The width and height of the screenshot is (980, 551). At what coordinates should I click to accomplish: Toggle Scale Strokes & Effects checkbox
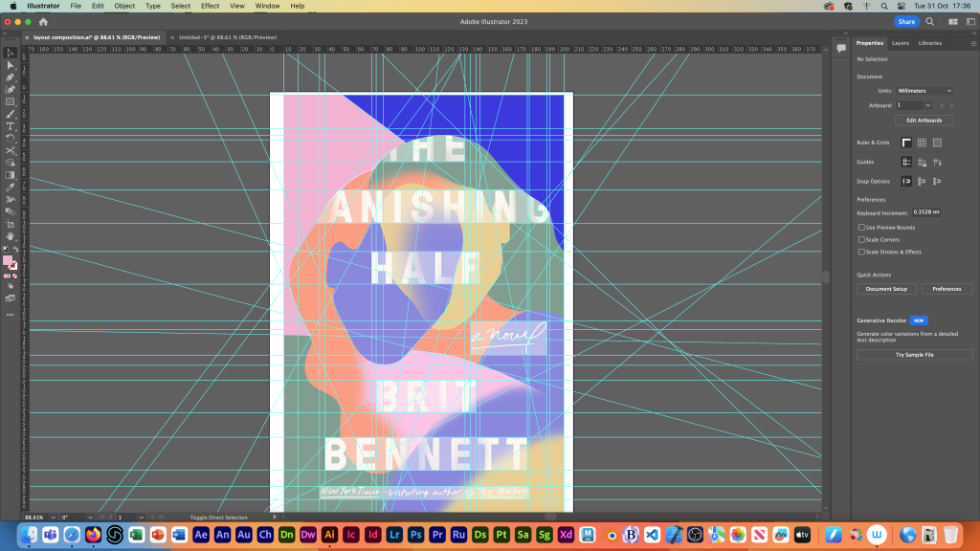(862, 252)
